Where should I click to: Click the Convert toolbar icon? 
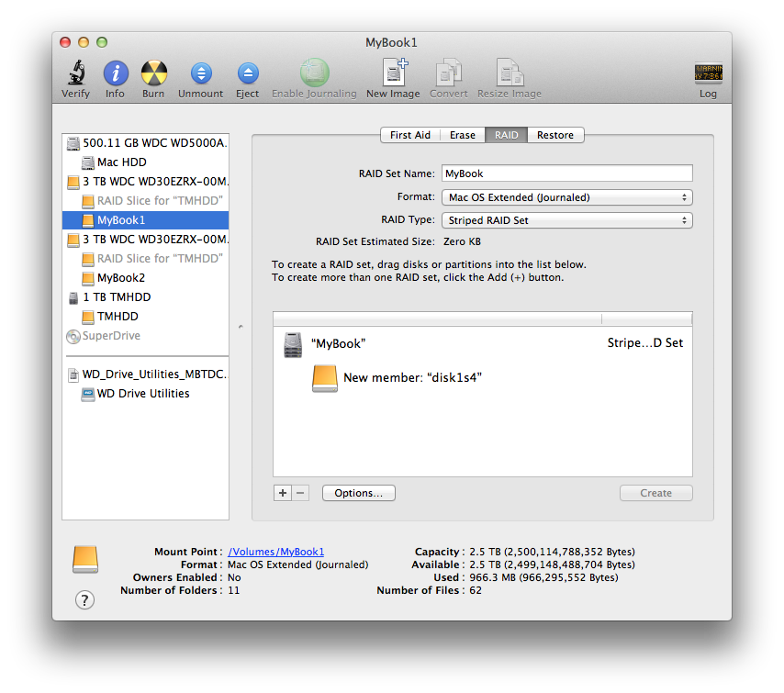coord(449,73)
